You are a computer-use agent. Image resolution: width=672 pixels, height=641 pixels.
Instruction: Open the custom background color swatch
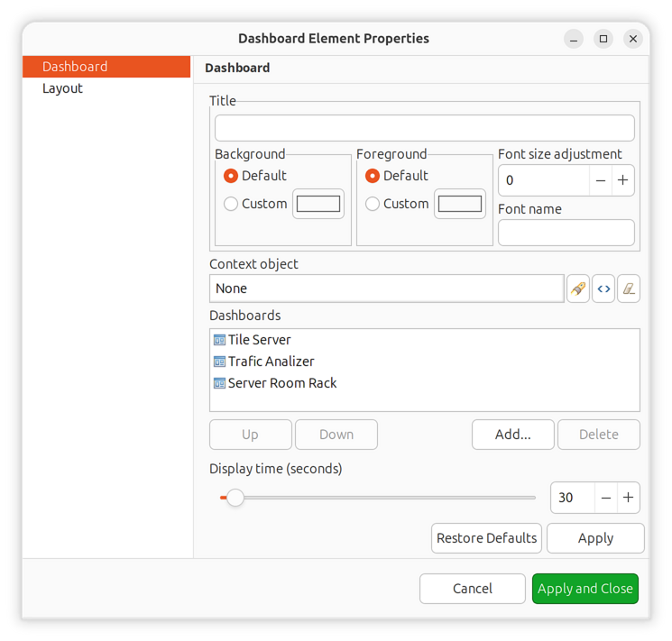pyautogui.click(x=318, y=204)
